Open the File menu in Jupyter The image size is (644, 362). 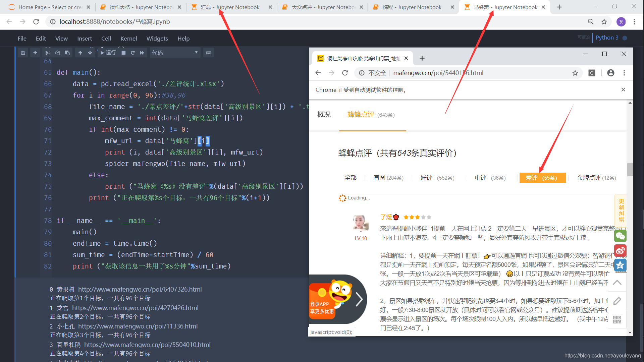coord(22,39)
